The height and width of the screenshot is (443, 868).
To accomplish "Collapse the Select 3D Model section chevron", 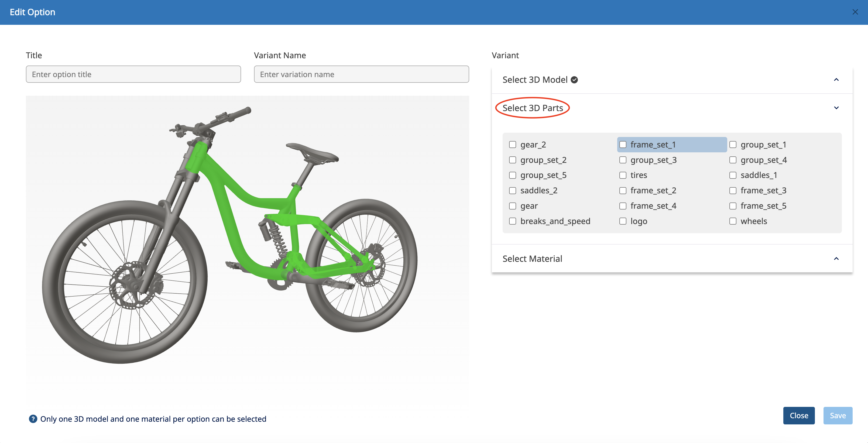I will 836,80.
